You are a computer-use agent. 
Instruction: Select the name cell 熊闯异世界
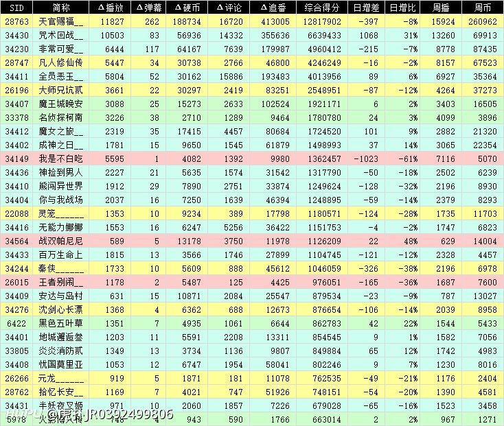click(x=60, y=186)
